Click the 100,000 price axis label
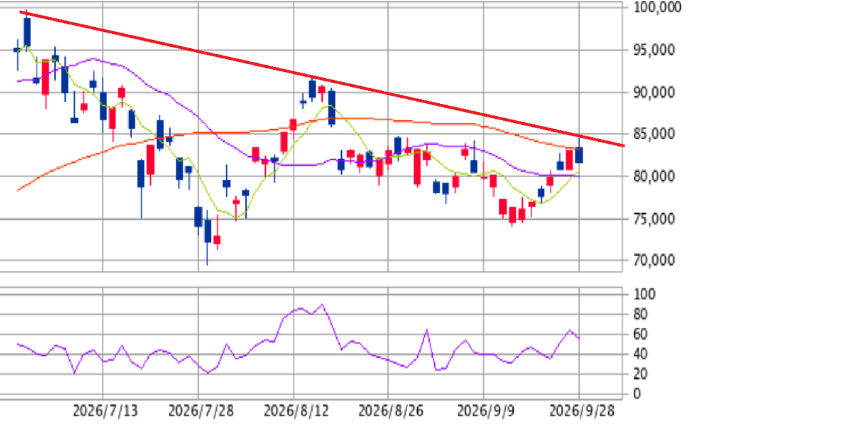 tap(656, 7)
